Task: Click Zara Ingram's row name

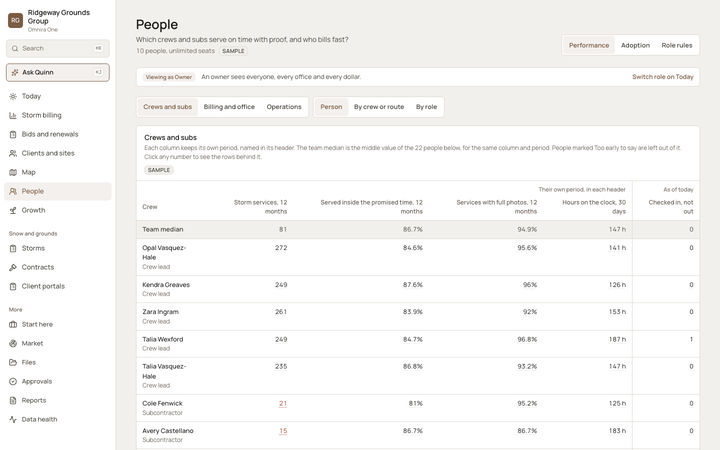Action: (x=160, y=312)
